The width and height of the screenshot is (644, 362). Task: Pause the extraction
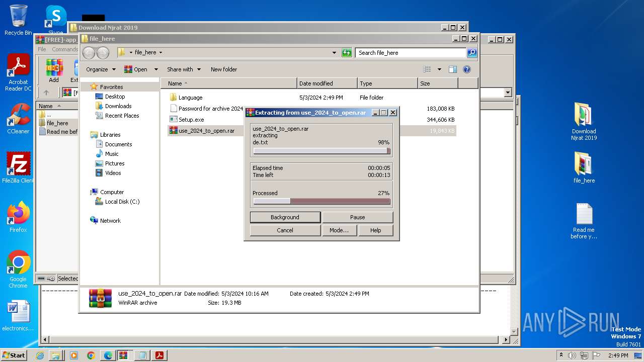(357, 217)
